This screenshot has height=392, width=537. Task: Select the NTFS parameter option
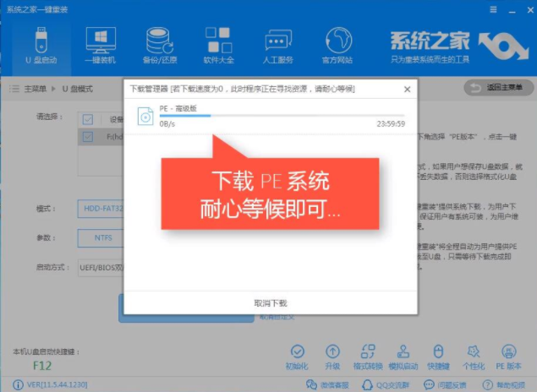pos(101,237)
